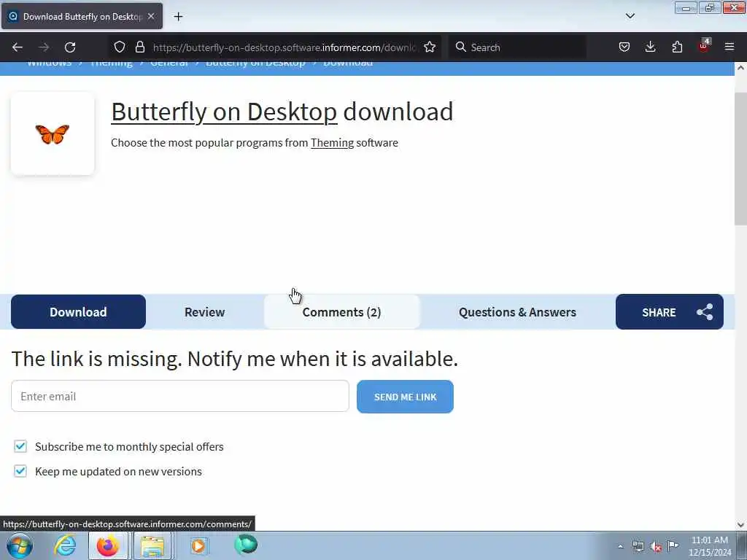
Task: Click the Firefox search box
Action: coord(517,47)
